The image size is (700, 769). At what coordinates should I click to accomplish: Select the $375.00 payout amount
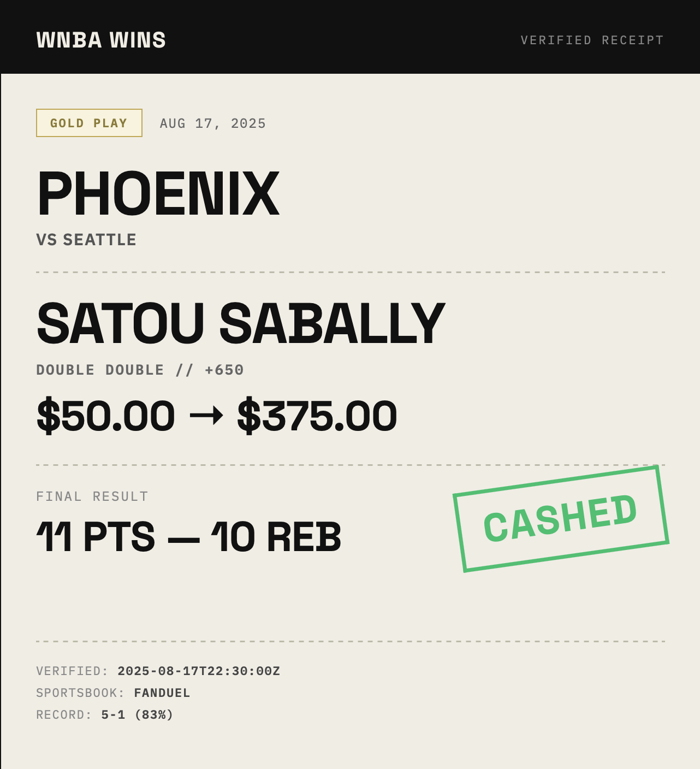point(317,417)
